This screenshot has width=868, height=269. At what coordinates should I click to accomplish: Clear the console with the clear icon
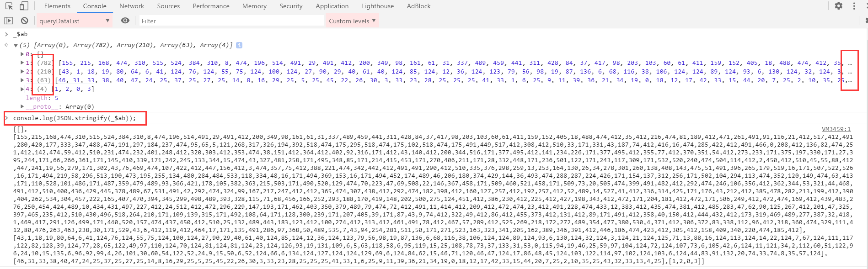point(25,21)
